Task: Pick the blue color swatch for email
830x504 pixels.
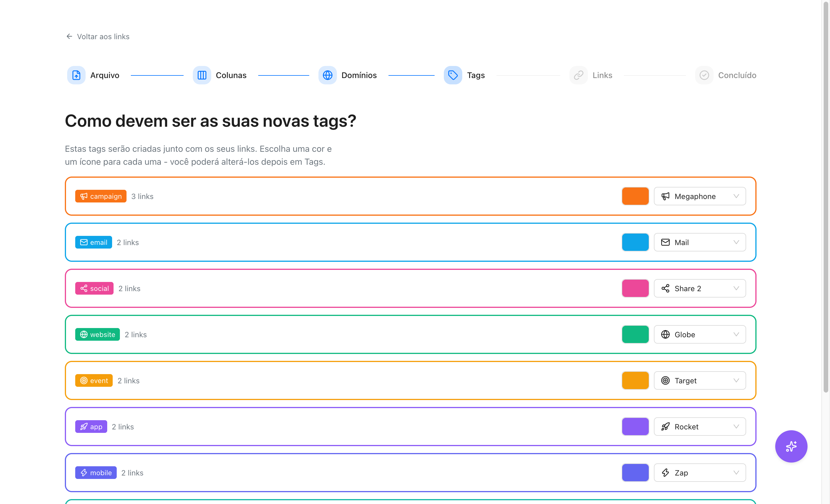Action: point(635,242)
